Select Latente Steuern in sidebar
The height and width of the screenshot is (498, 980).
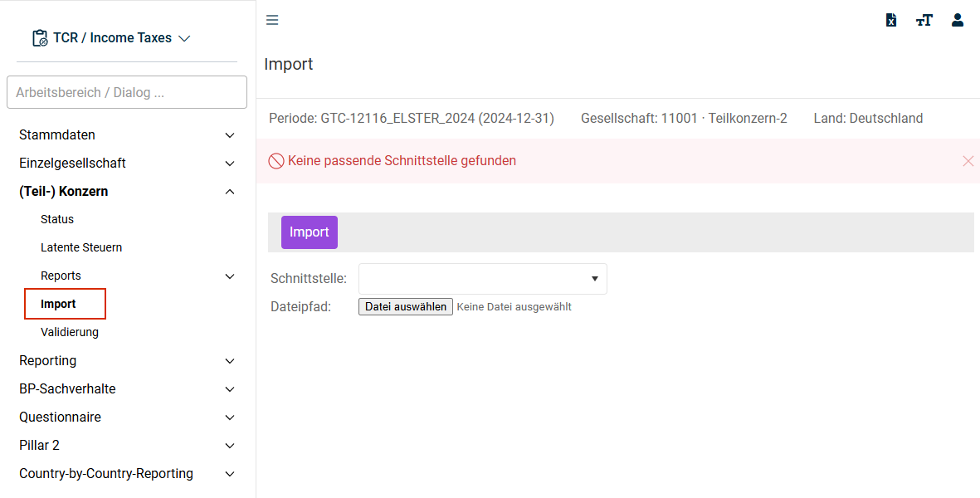[81, 247]
